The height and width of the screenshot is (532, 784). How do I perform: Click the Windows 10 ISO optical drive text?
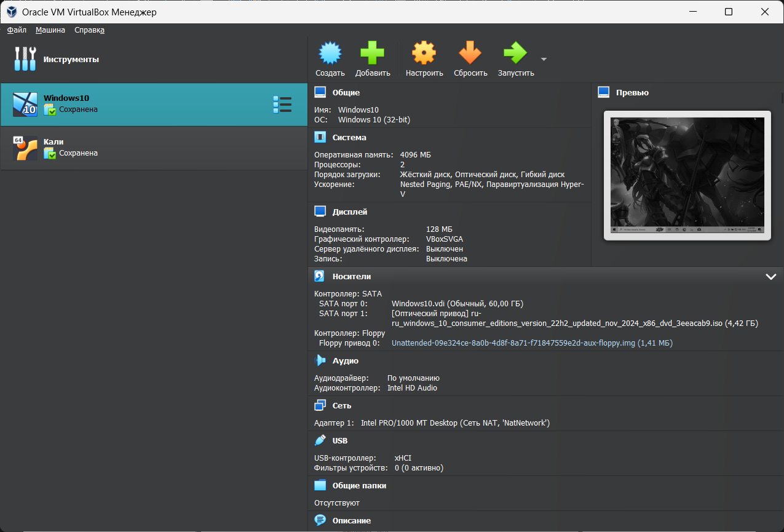pos(574,319)
